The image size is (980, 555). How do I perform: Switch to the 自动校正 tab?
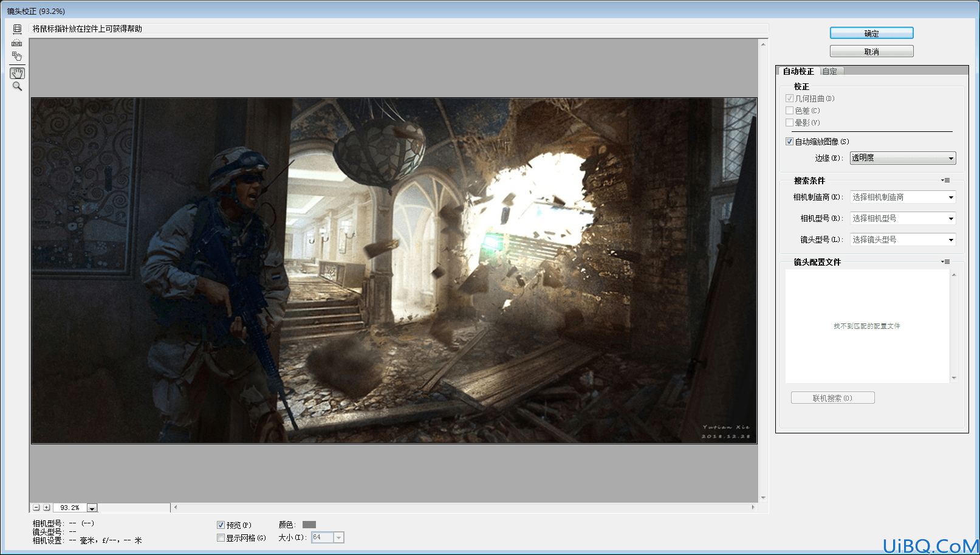[798, 71]
